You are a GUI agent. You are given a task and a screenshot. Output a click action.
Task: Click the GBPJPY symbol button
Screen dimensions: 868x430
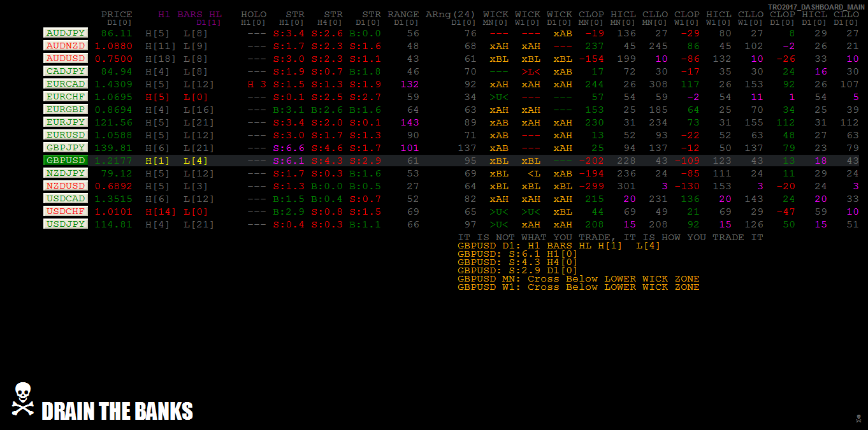[66, 147]
